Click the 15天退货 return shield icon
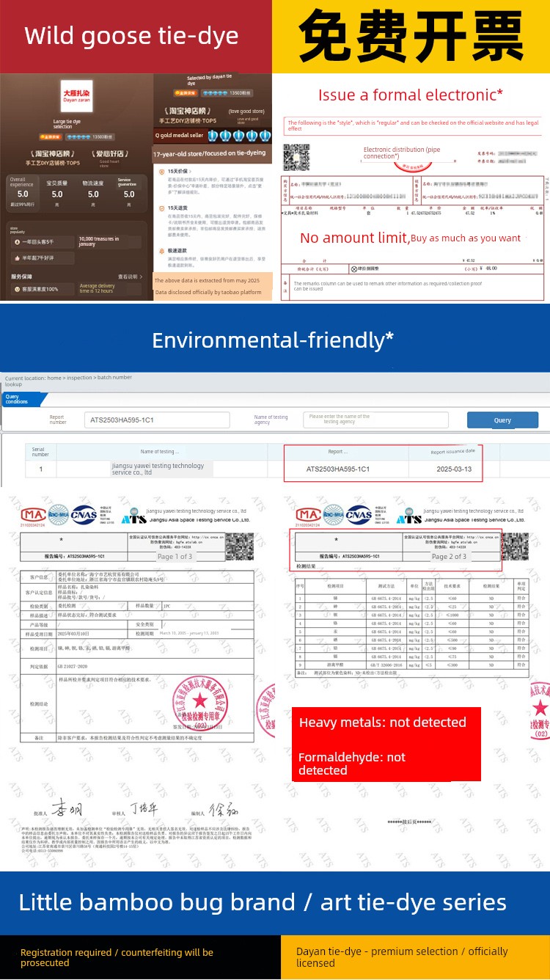 [161, 208]
